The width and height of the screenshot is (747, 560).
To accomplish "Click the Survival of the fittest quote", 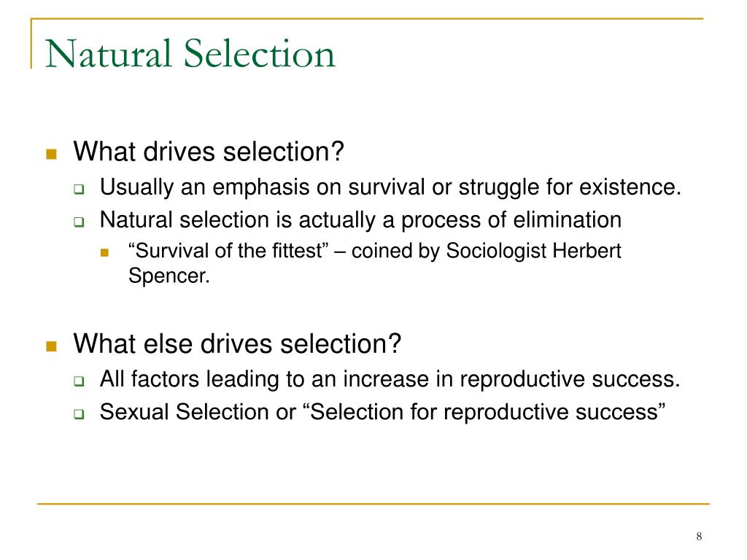I will (x=228, y=251).
